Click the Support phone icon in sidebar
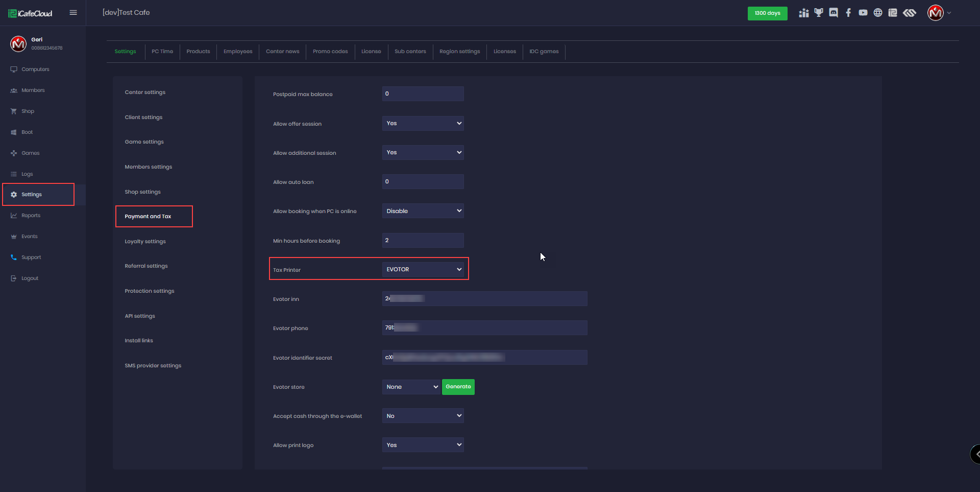 click(14, 257)
